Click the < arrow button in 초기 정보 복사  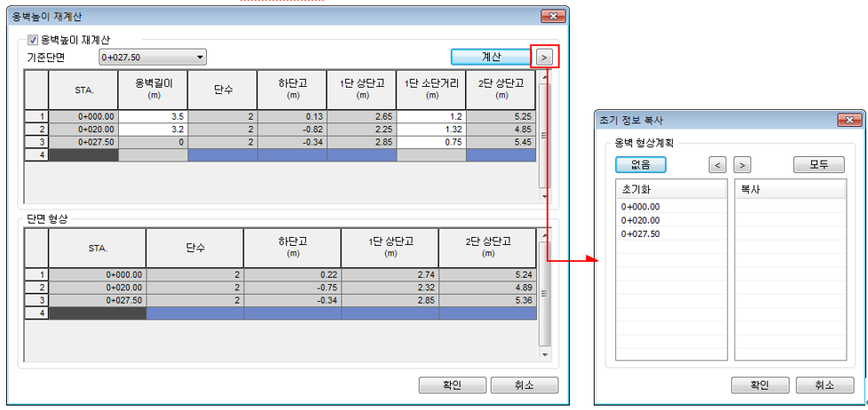(716, 165)
